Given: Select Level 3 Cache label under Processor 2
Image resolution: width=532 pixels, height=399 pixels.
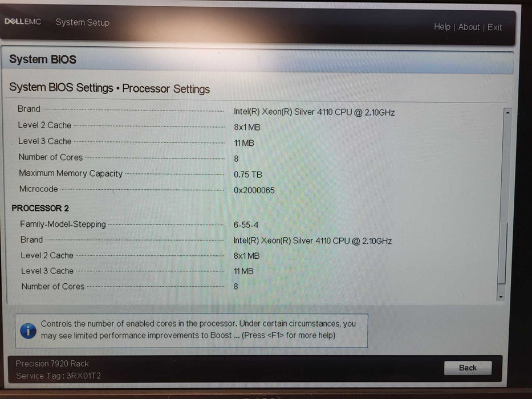Looking at the screenshot, I should (x=47, y=271).
